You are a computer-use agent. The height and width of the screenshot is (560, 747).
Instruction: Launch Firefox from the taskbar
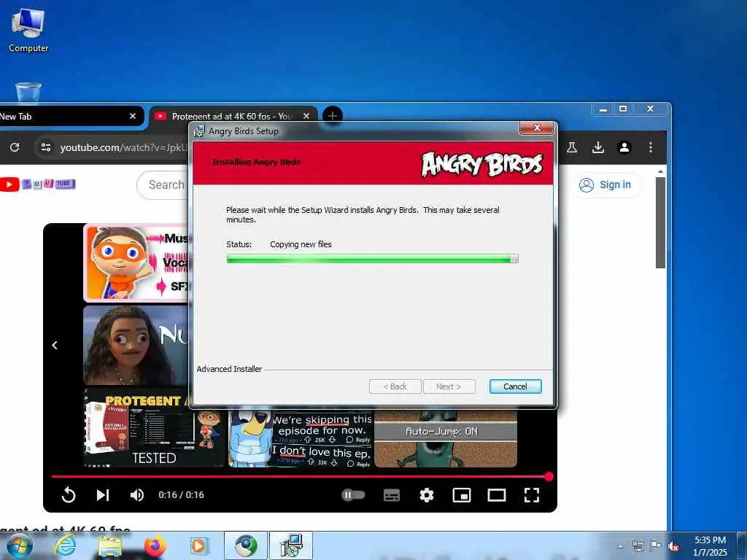pyautogui.click(x=155, y=546)
